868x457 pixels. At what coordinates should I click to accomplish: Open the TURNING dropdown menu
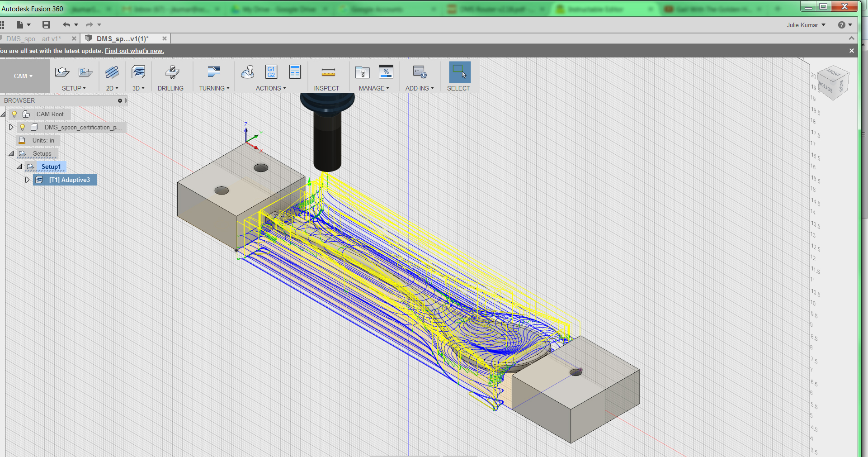(x=214, y=88)
